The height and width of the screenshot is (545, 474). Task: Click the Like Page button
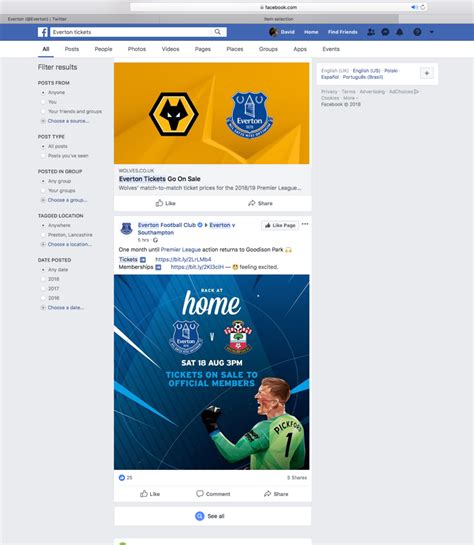coord(280,225)
